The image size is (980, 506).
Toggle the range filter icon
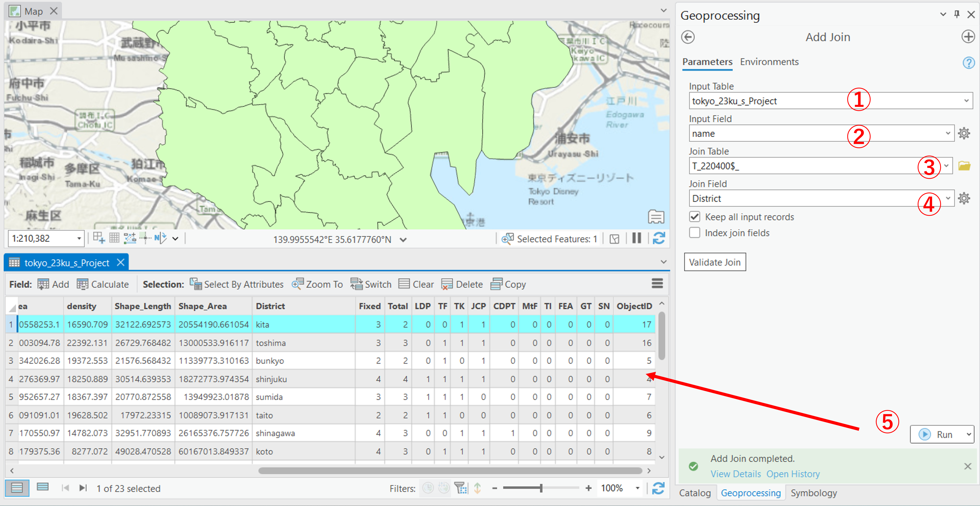444,488
